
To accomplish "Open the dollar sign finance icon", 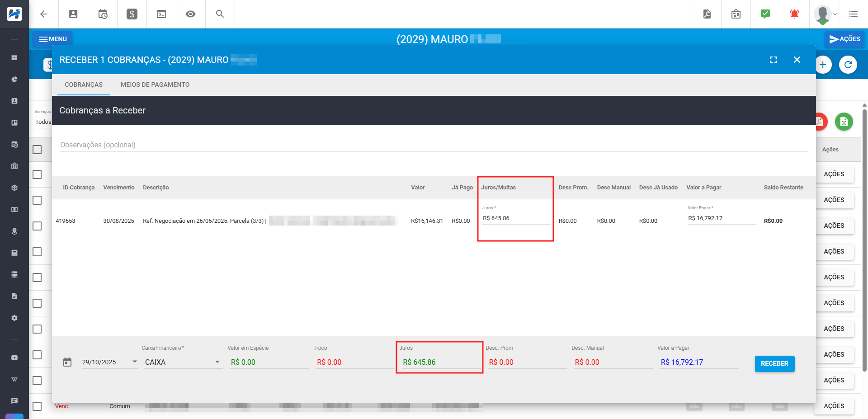I will point(132,14).
